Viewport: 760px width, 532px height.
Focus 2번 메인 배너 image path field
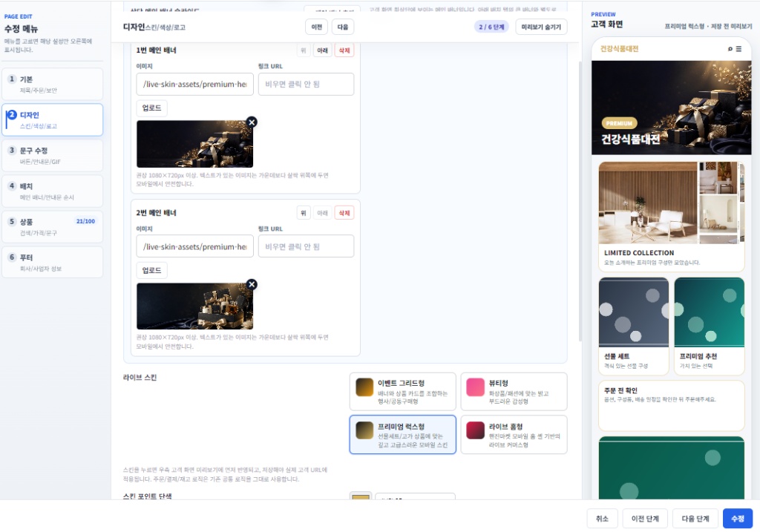[195, 246]
